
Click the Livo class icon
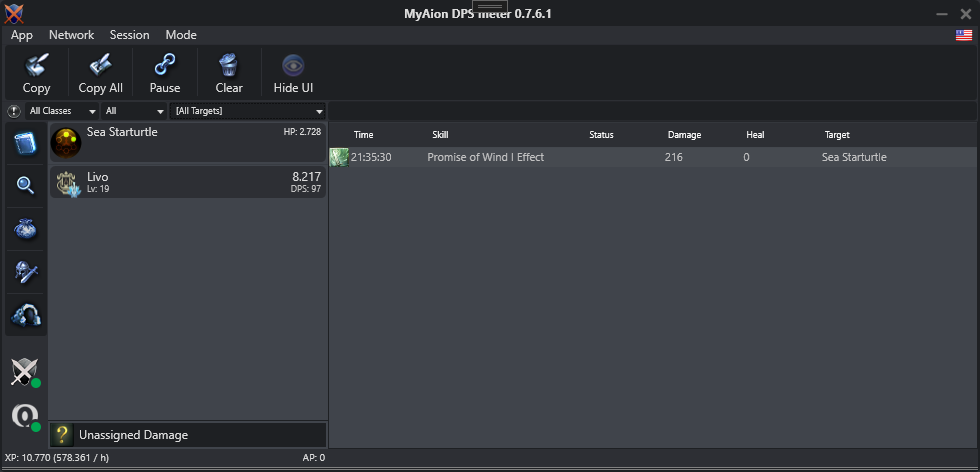[67, 184]
